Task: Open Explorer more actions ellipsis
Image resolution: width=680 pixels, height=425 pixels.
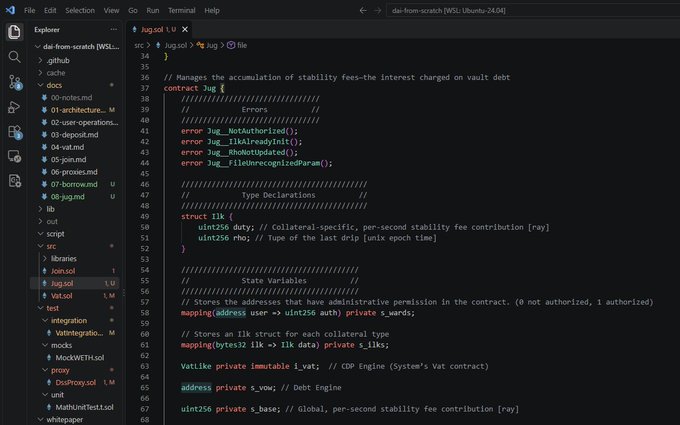Action: point(114,29)
